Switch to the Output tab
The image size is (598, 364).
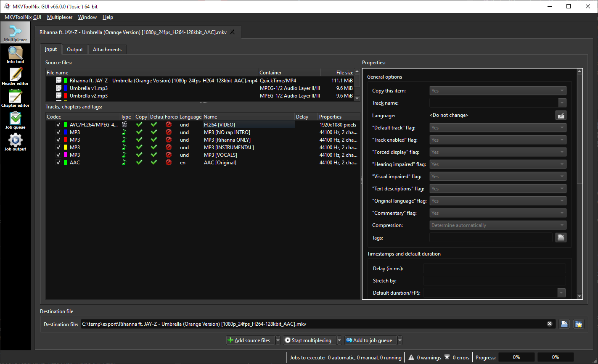[75, 49]
